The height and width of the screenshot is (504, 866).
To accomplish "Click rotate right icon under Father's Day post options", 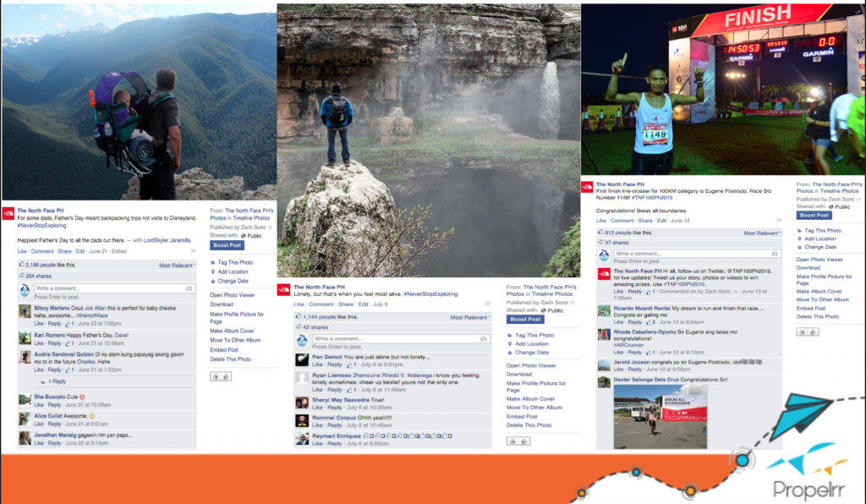I will (226, 376).
